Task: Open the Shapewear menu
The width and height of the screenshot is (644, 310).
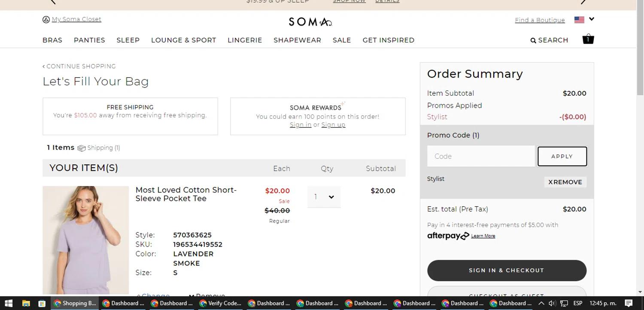Action: point(297,40)
